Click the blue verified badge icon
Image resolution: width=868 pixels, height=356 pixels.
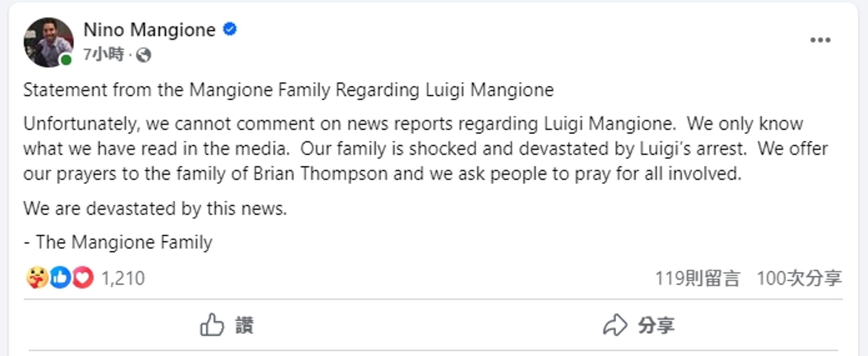(x=230, y=29)
